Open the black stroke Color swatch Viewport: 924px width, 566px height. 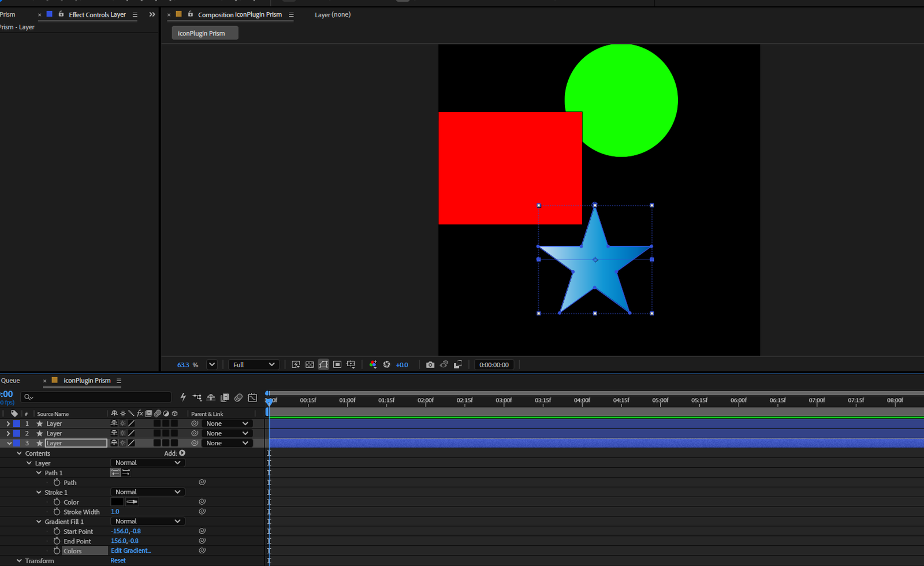coord(117,502)
